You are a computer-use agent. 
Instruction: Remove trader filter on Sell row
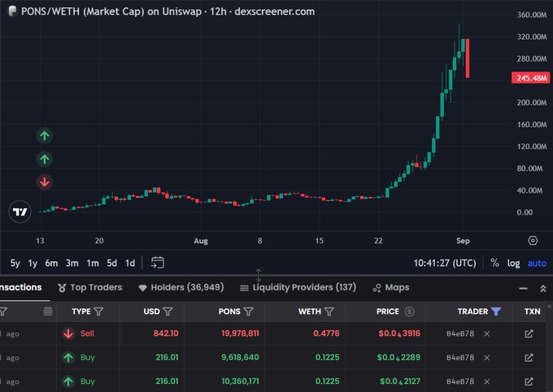pyautogui.click(x=486, y=333)
